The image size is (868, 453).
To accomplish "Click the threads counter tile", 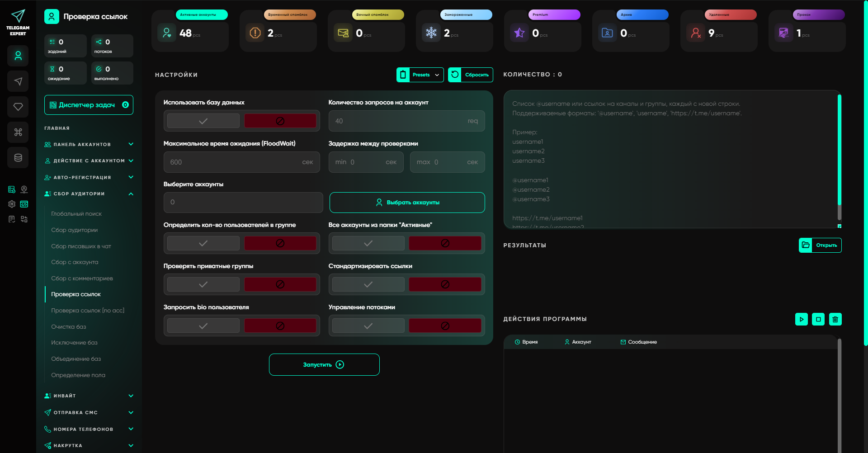I will 112,46.
